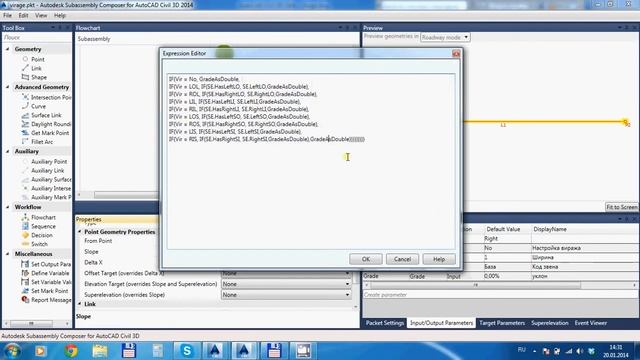Select the Point geometry tool icon
Viewport: 640px width, 360px height.
coord(25,59)
